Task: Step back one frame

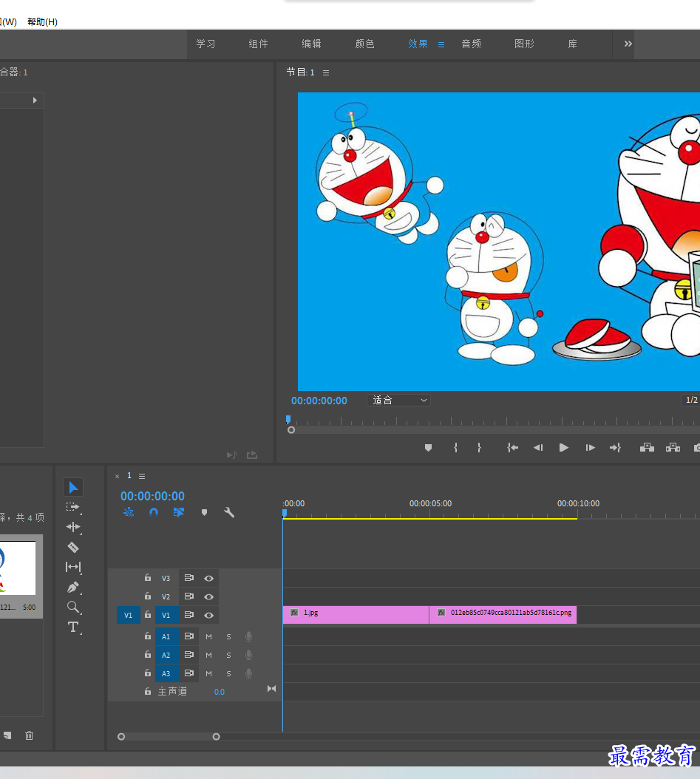Action: (538, 448)
